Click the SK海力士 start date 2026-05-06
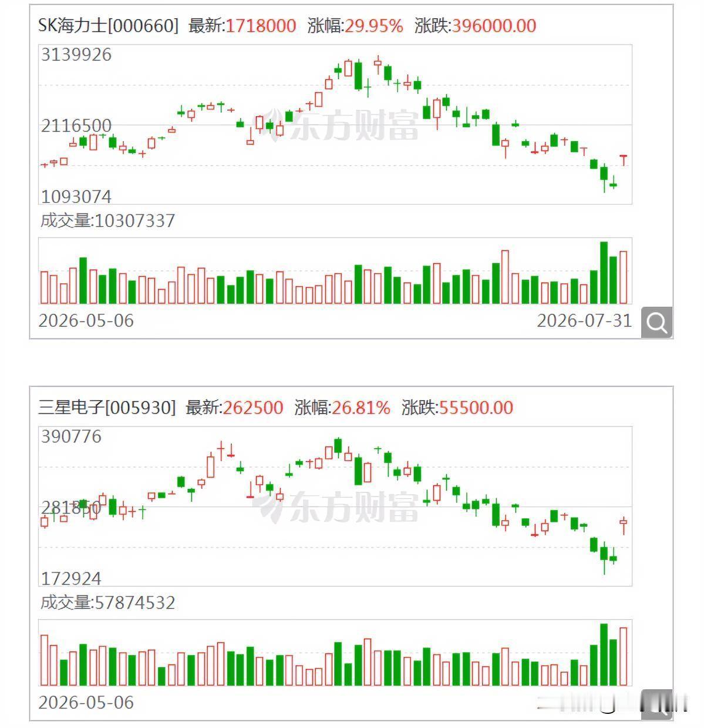Image resolution: width=704 pixels, height=728 pixels. 86,321
